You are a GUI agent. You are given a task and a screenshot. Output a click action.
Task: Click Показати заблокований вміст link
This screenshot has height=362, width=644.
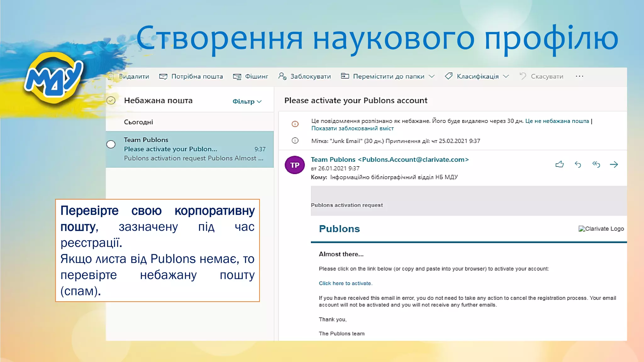353,128
